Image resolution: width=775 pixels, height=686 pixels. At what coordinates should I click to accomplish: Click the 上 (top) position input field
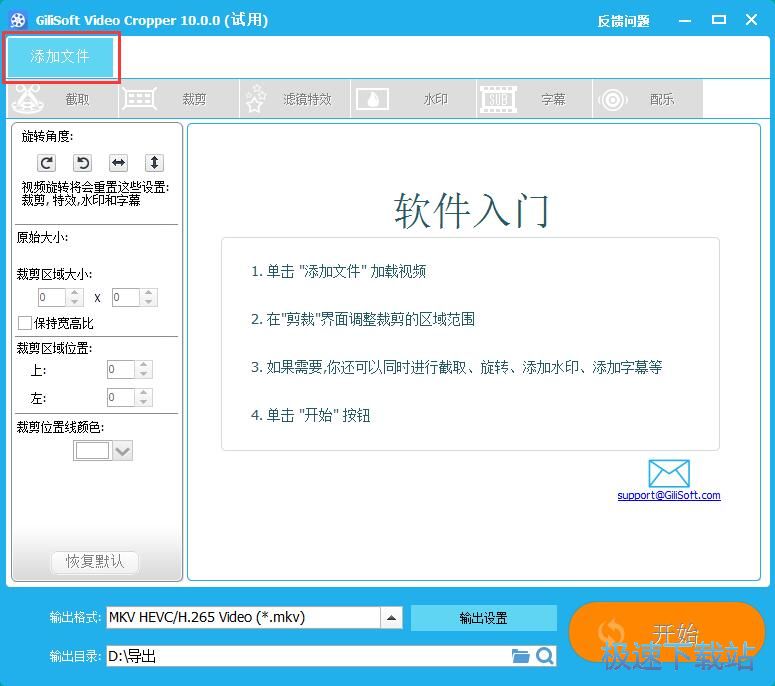click(121, 369)
